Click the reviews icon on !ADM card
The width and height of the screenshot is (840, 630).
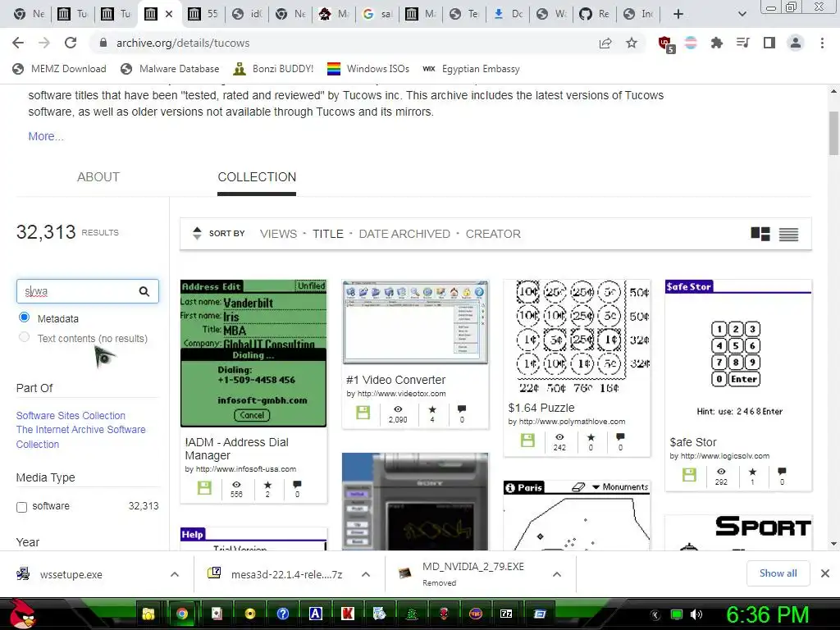pyautogui.click(x=297, y=484)
